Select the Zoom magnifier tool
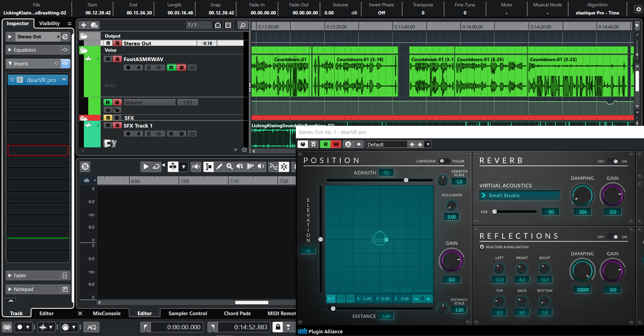The width and height of the screenshot is (644, 336). coord(229,166)
